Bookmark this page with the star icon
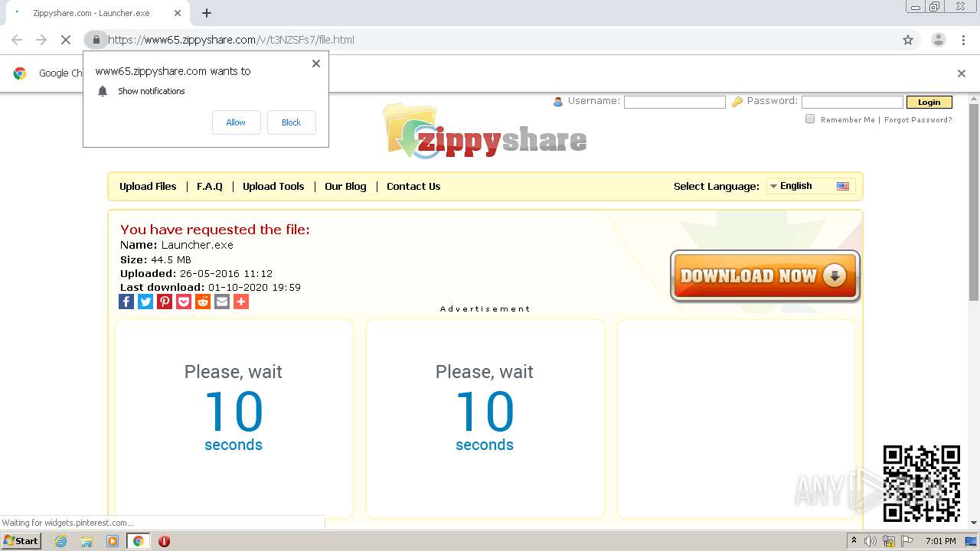Screen dimensions: 980x551 908,40
